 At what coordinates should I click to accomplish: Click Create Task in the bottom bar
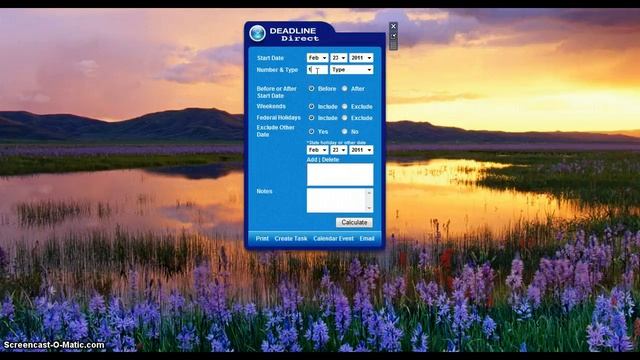pos(291,238)
